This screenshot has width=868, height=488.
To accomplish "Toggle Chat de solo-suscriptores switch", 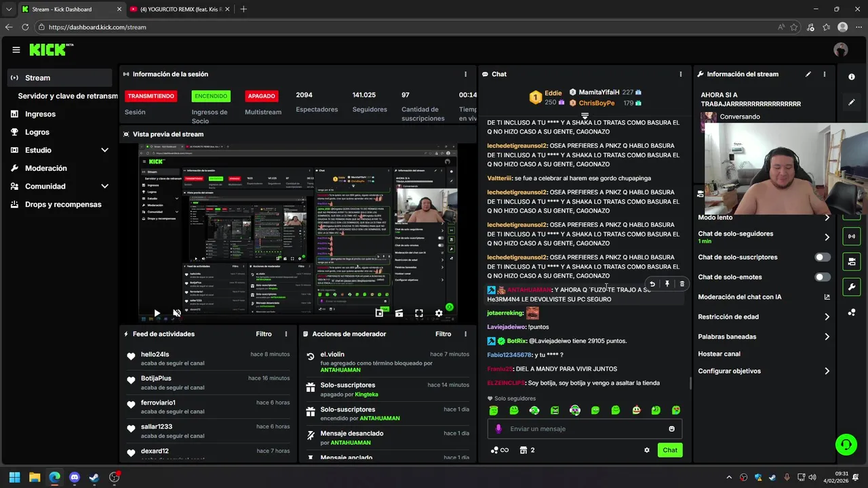I will click(x=823, y=258).
